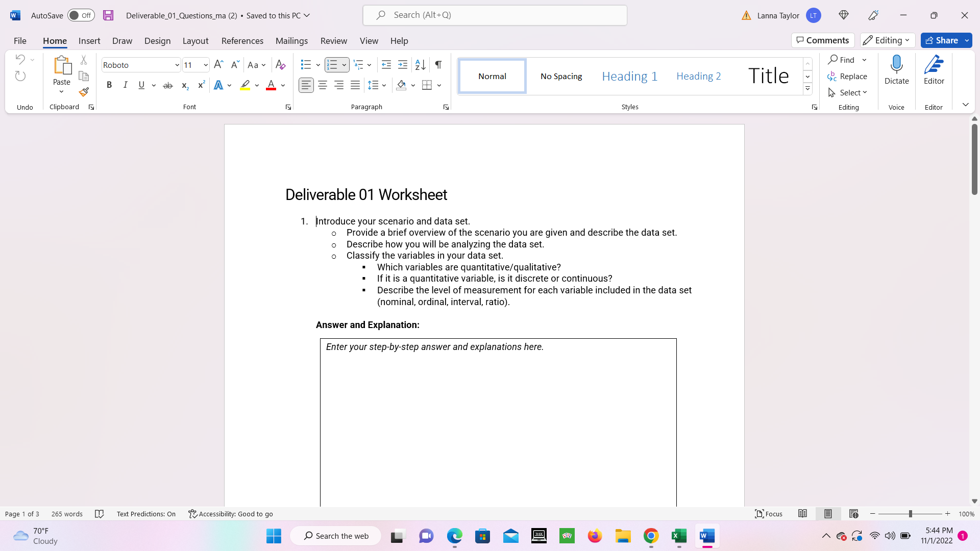Show paragraph marks
The width and height of the screenshot is (980, 551).
pos(438,65)
